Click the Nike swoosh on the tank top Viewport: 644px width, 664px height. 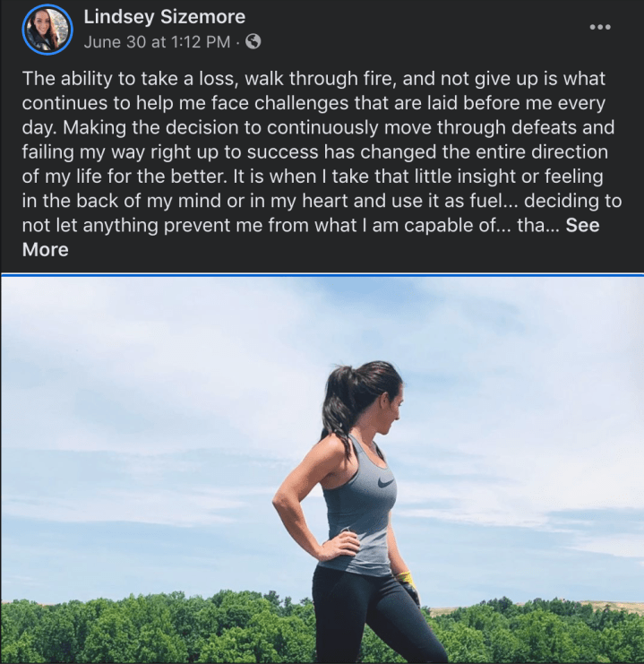(385, 483)
